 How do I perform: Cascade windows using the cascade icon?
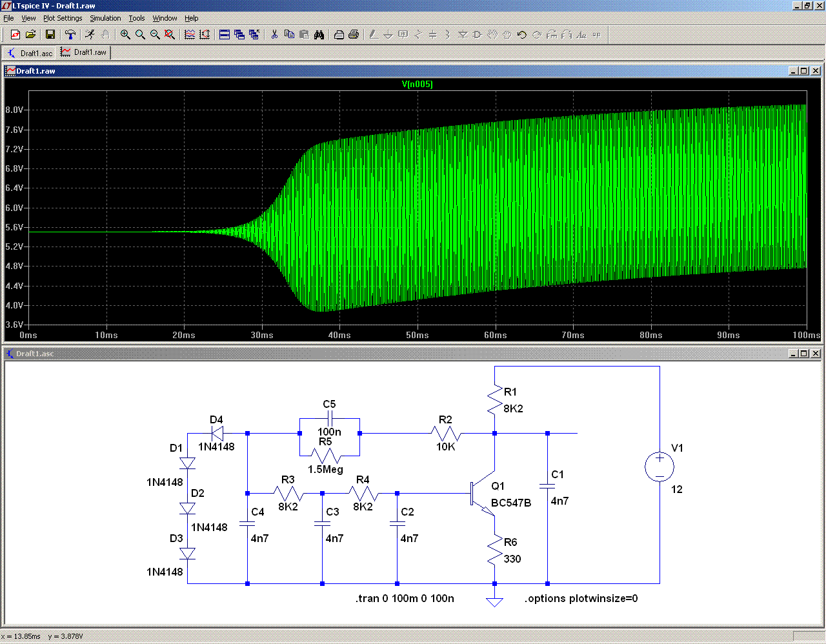click(239, 35)
